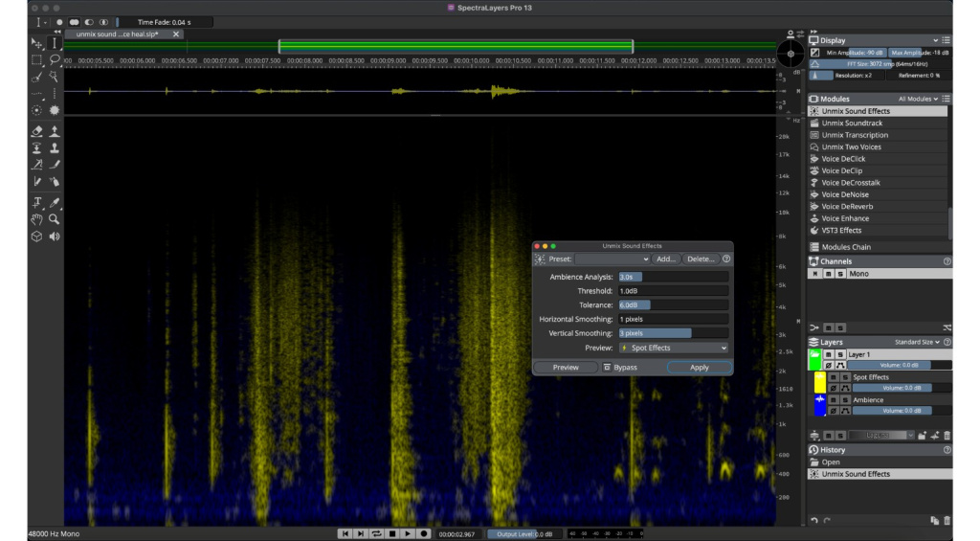Solo the Mono channel

pyautogui.click(x=840, y=274)
